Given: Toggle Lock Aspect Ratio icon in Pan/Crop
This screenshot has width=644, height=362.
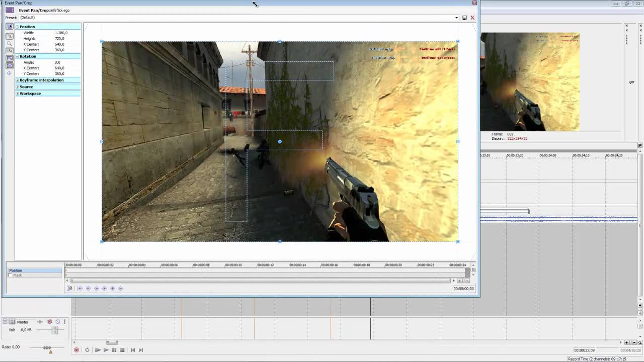Looking at the screenshot, I should [10, 58].
